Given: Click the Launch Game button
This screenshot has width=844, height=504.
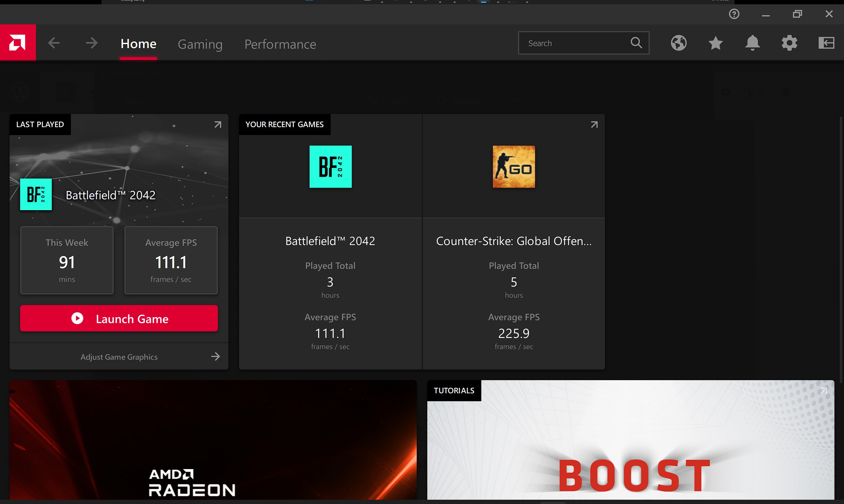Looking at the screenshot, I should click(119, 318).
